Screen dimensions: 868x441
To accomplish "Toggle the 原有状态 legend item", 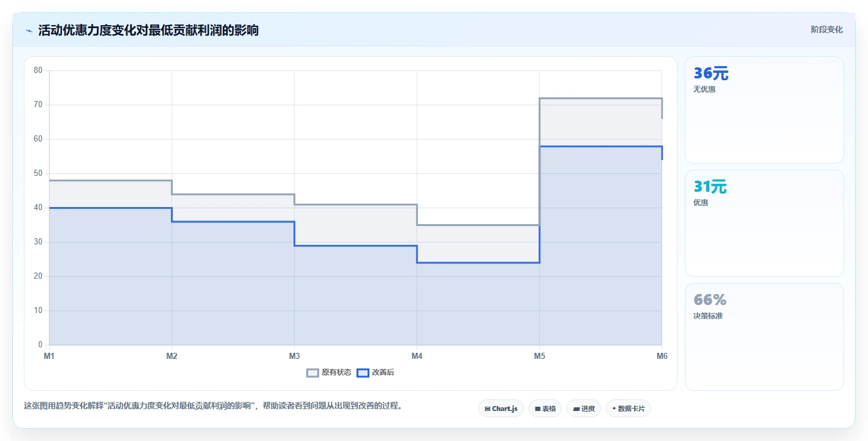I will coord(329,372).
